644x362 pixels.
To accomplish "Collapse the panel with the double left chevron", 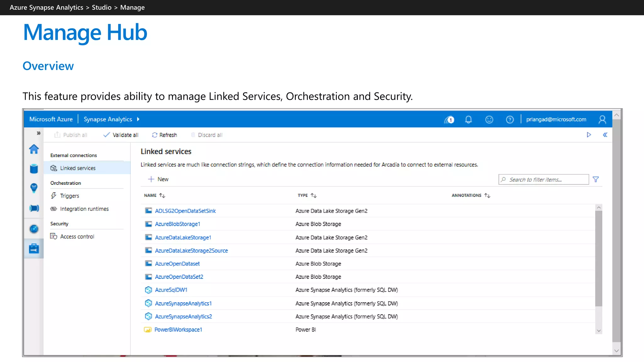I will (605, 135).
